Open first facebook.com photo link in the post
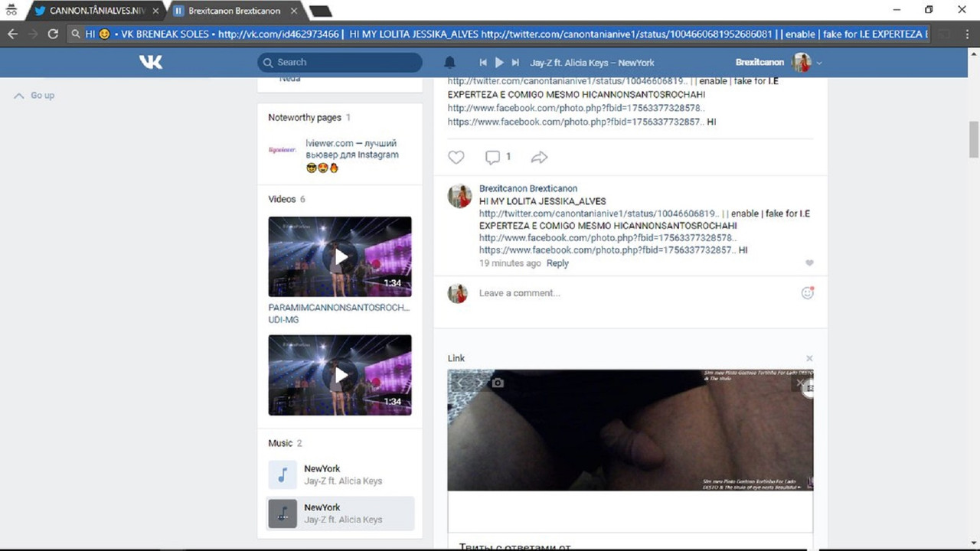The height and width of the screenshot is (551, 980). (x=576, y=109)
